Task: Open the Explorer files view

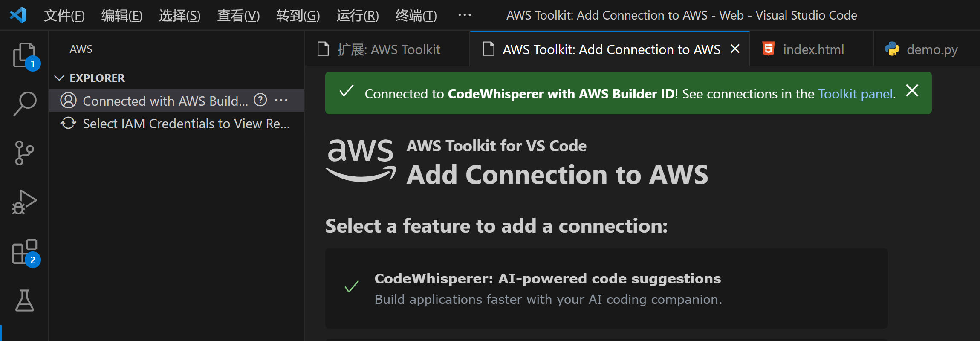Action: 25,56
